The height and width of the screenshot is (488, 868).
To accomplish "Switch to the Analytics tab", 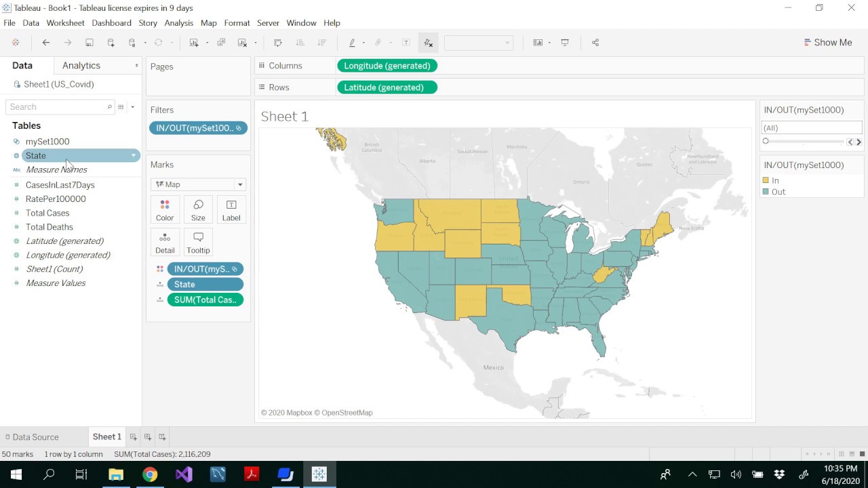I will [x=81, y=66].
